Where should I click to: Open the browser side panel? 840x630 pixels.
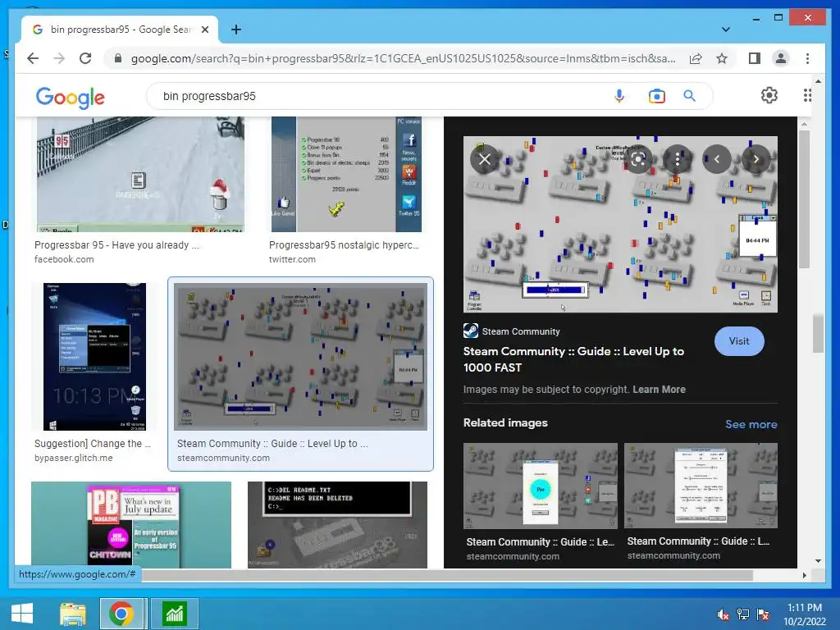coord(755,58)
